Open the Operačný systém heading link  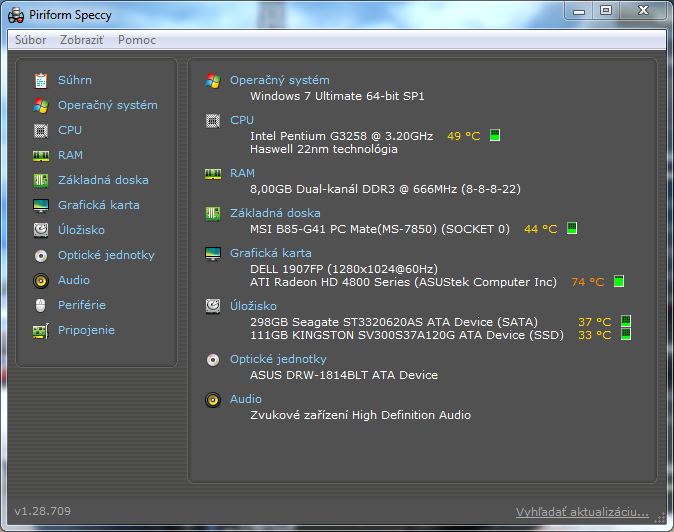tap(279, 80)
